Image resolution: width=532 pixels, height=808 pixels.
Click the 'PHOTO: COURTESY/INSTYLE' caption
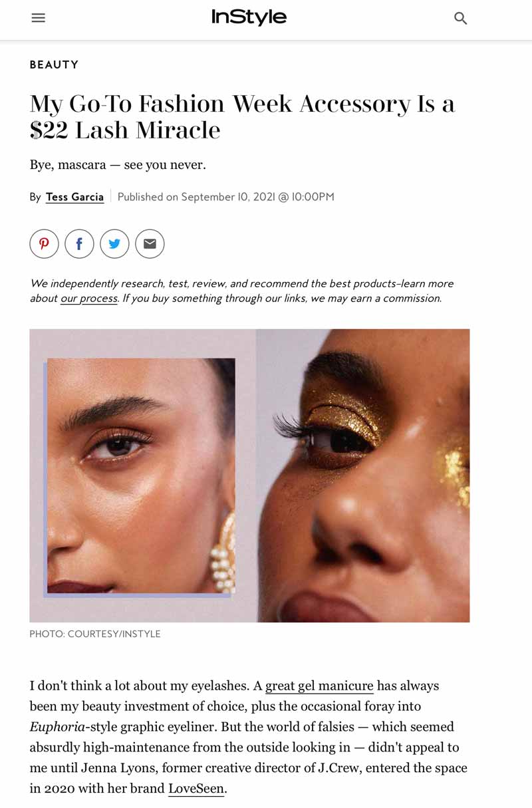tap(95, 634)
